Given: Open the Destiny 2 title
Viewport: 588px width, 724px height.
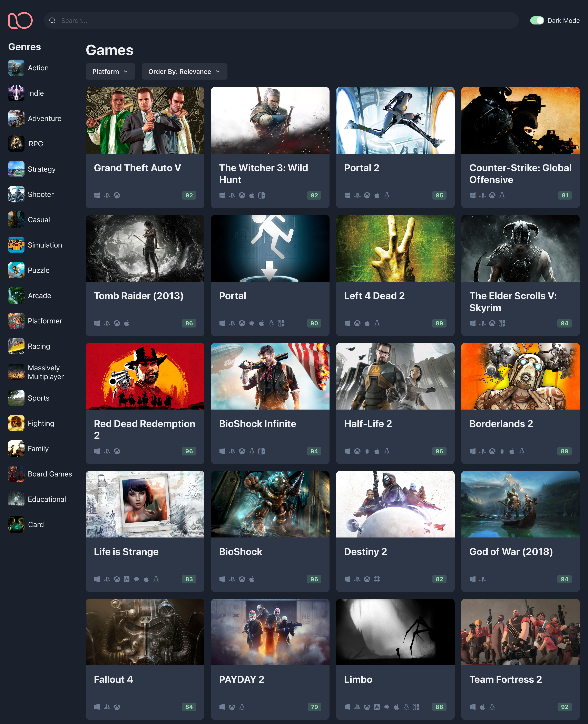Looking at the screenshot, I should [x=365, y=552].
